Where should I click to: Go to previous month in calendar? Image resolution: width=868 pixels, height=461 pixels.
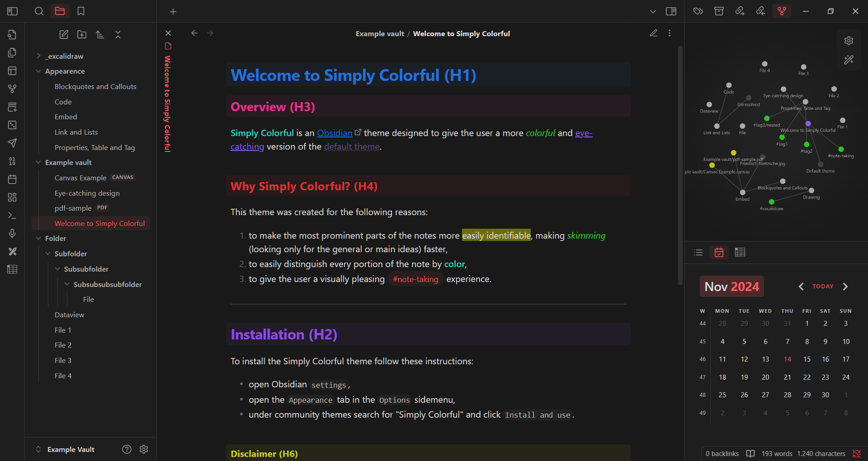point(801,287)
